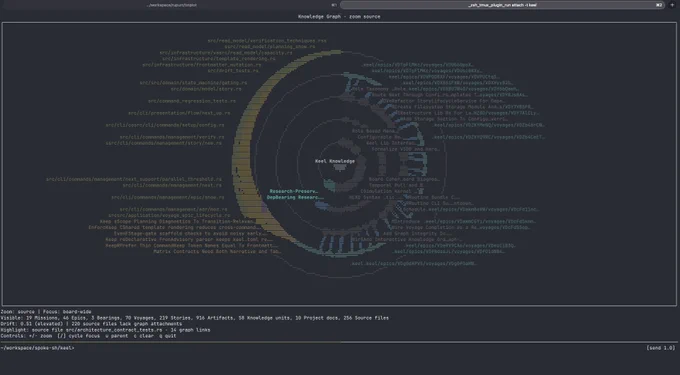Select the DepBearing Researc… node label
This screenshot has width=680, height=375.
pos(295,197)
